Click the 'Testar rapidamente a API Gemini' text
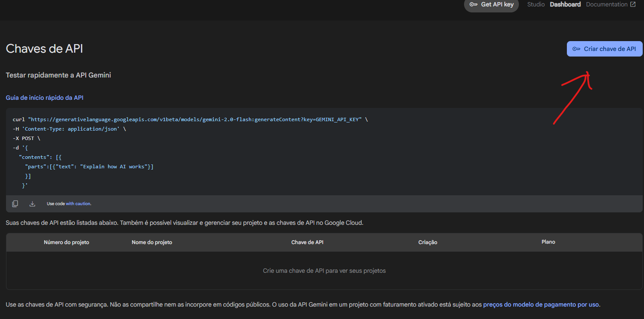Screen dimensions: 644x319 58,75
